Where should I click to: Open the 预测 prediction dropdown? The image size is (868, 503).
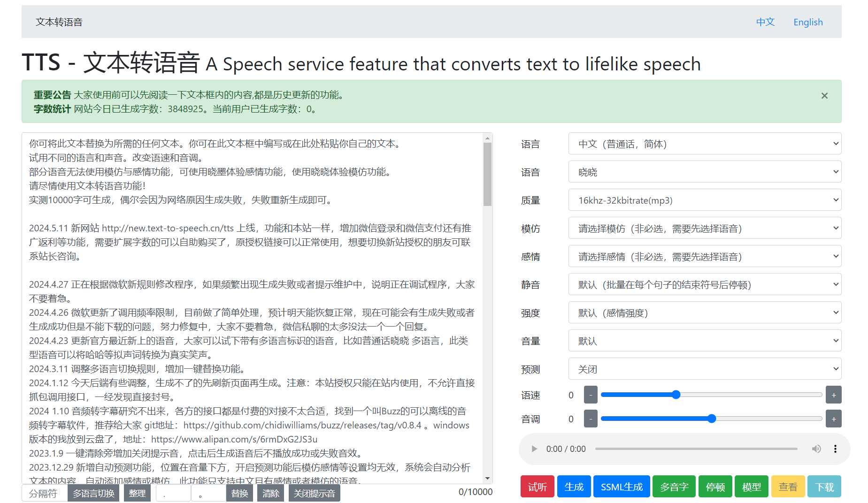coord(704,369)
